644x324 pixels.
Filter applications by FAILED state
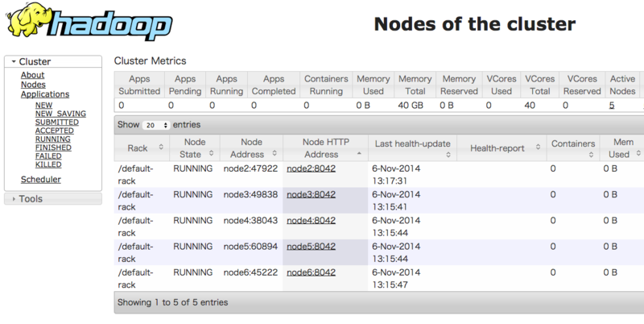[48, 156]
